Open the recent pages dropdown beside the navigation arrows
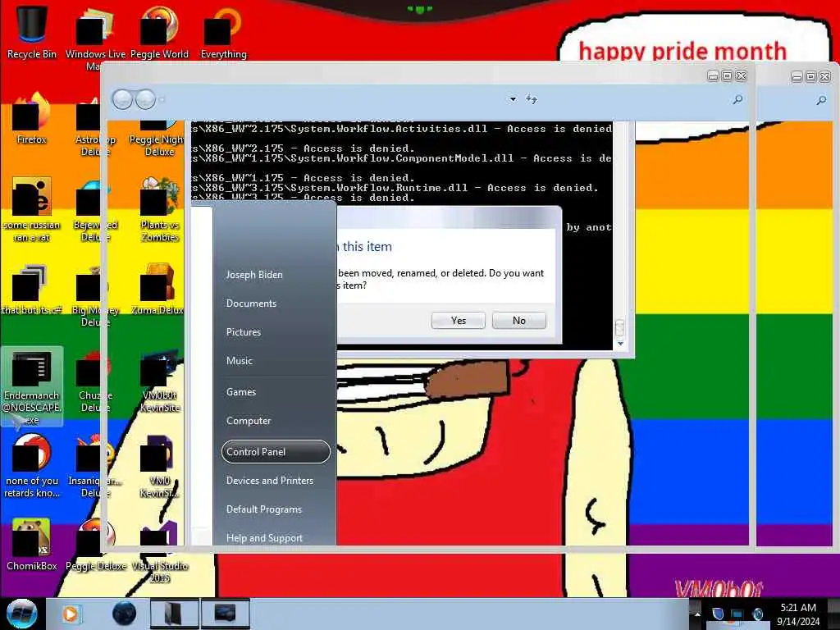This screenshot has height=630, width=840. [x=162, y=99]
